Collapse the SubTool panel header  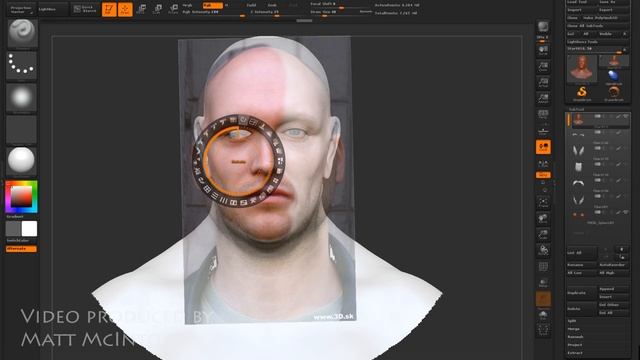click(x=576, y=109)
